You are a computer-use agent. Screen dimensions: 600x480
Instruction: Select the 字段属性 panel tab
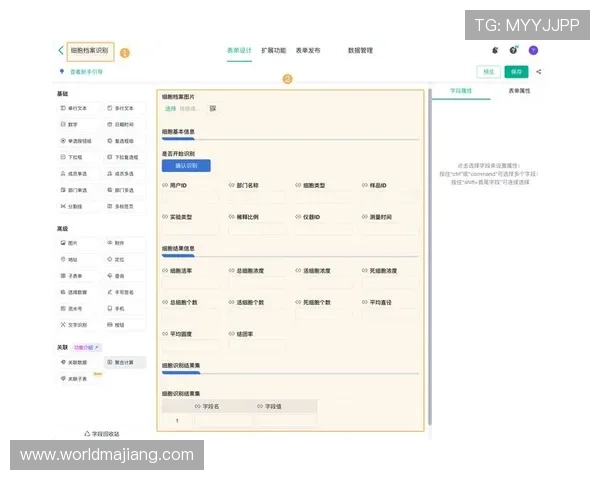coord(461,91)
